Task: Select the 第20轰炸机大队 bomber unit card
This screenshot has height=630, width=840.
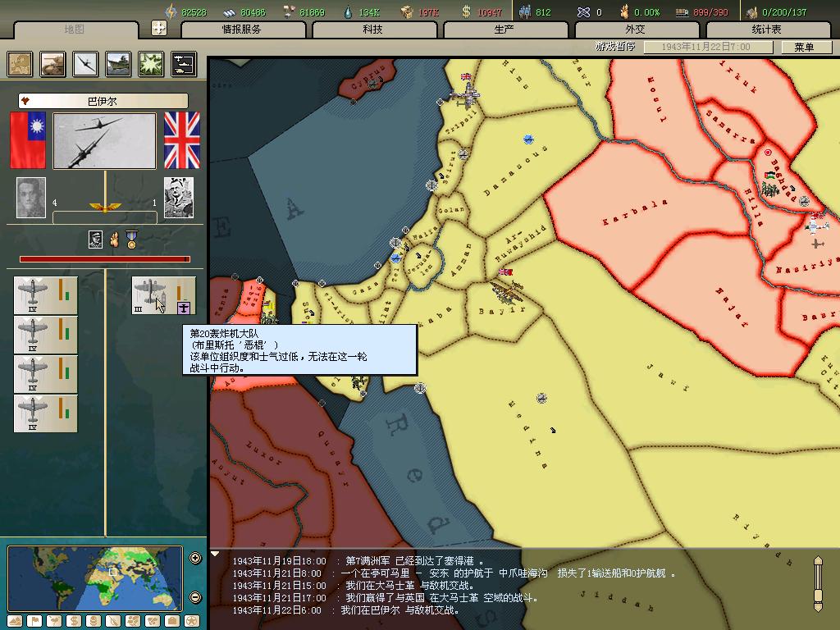Action: tap(164, 295)
